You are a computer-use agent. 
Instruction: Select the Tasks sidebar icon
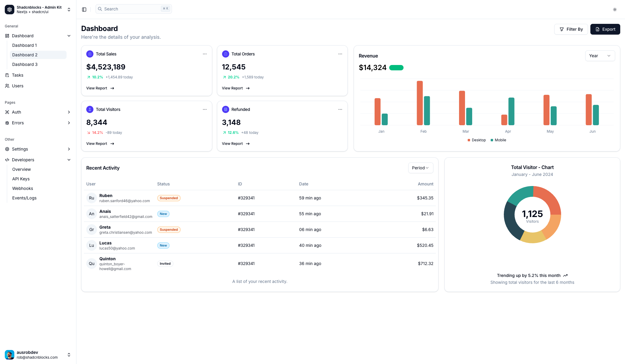click(7, 75)
